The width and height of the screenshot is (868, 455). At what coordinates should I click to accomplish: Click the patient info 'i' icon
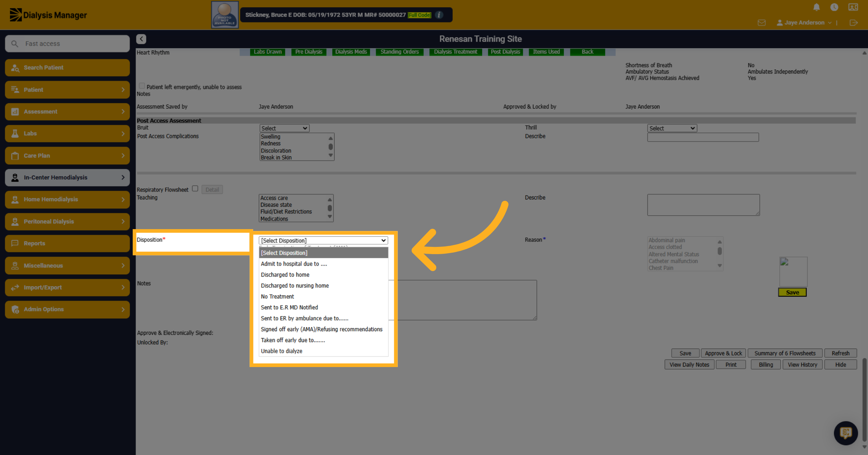439,15
